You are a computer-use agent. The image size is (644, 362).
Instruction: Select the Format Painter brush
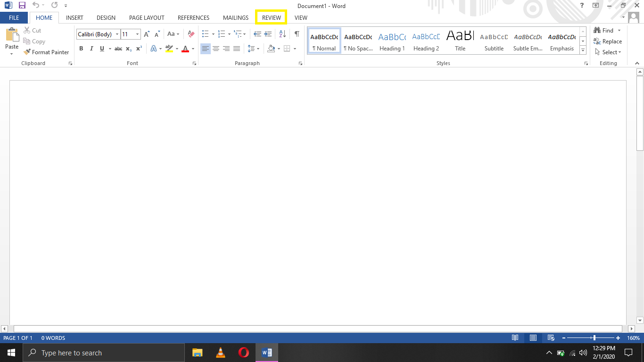tap(46, 52)
